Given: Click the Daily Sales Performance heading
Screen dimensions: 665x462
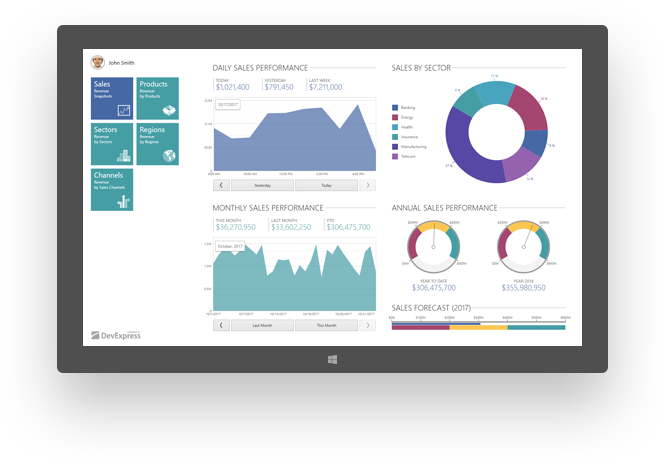Looking at the screenshot, I should pos(260,68).
